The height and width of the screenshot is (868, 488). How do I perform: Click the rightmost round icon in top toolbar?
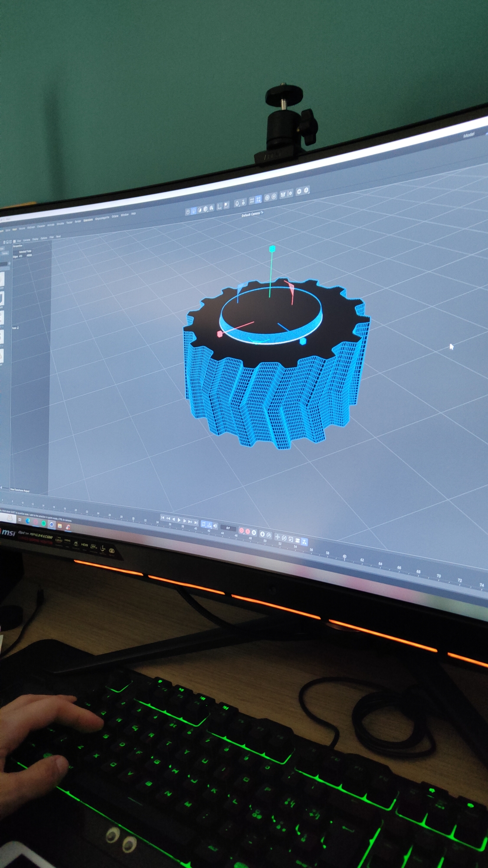[306, 190]
